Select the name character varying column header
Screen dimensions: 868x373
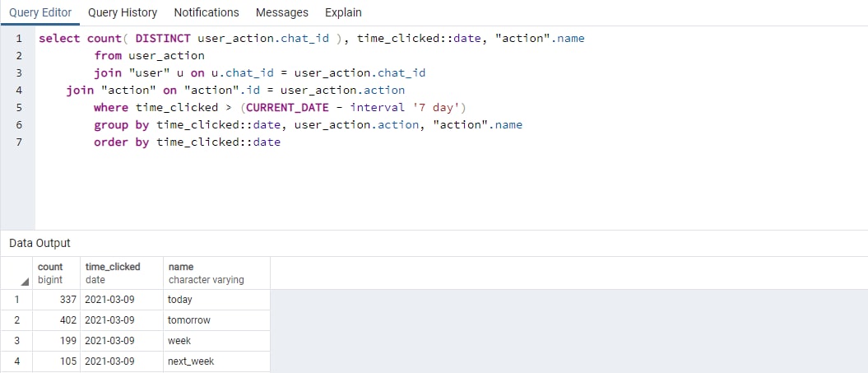tap(216, 273)
